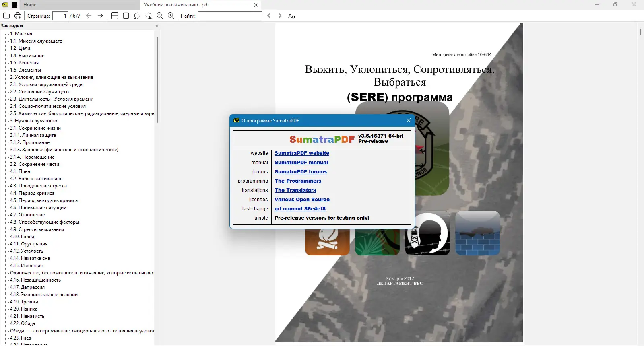
Task: Open The Programmers link
Action: point(298,181)
